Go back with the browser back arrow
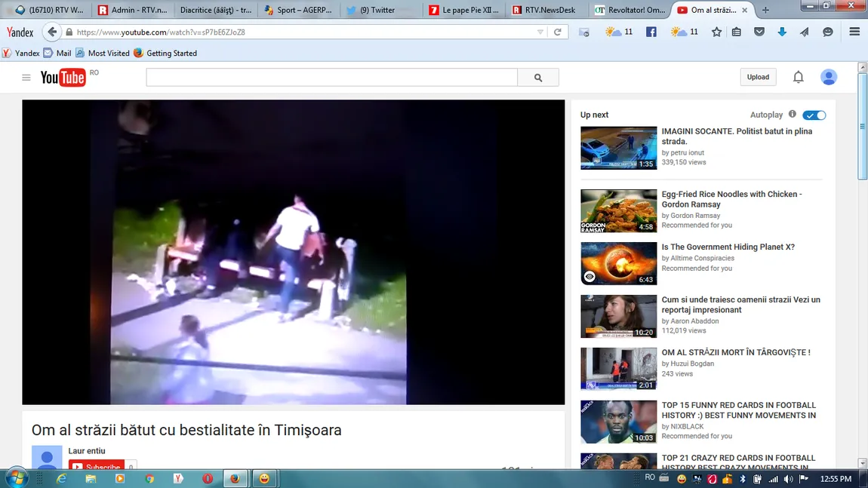 point(52,32)
